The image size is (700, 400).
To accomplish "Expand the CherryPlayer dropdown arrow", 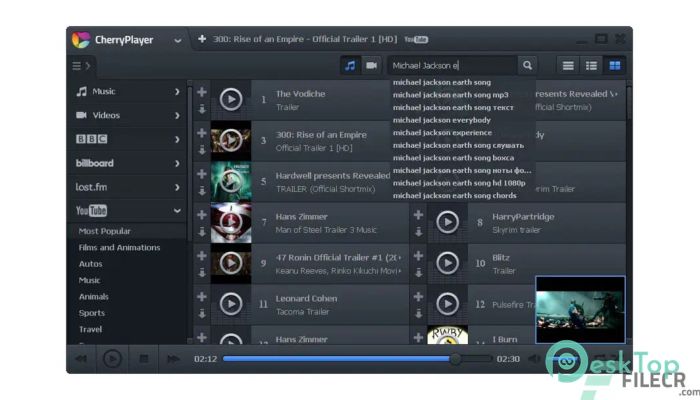I will [178, 41].
